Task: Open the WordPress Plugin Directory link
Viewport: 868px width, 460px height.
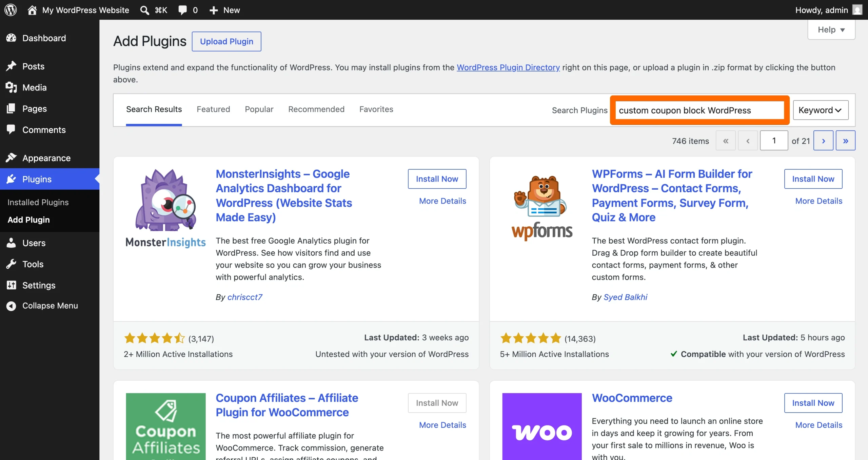Action: coord(508,67)
